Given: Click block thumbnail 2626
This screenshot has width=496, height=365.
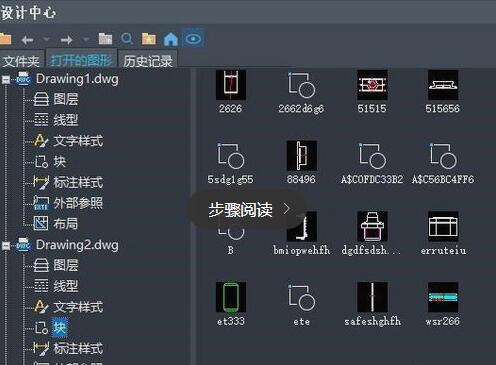Looking at the screenshot, I should point(231,85).
